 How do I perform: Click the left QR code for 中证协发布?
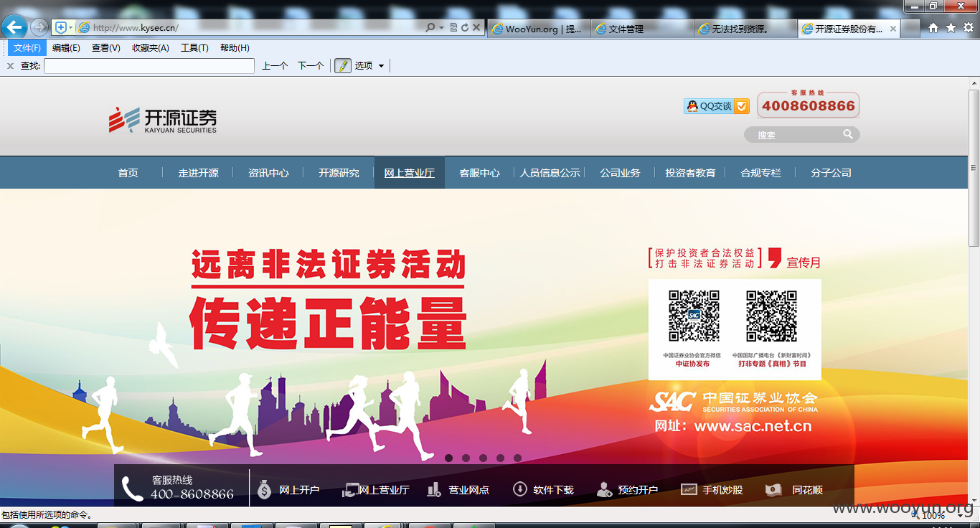tap(694, 316)
